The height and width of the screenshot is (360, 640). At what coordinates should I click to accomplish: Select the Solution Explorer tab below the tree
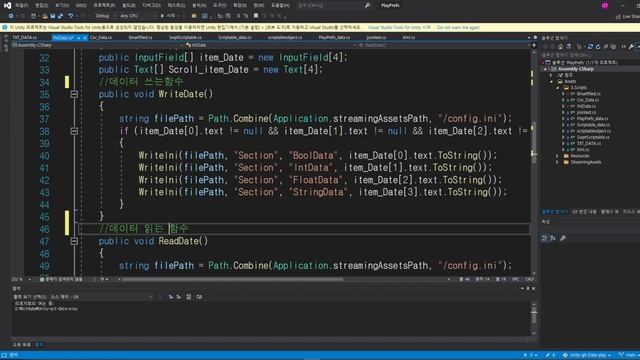point(554,211)
